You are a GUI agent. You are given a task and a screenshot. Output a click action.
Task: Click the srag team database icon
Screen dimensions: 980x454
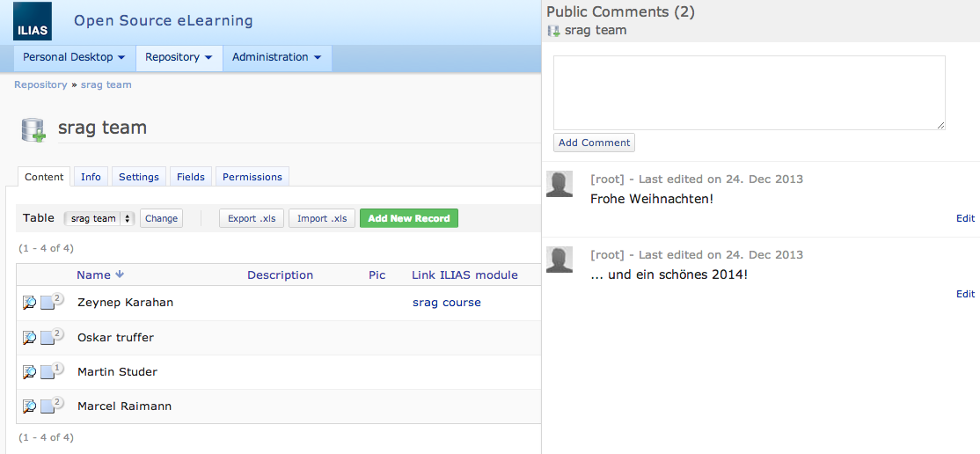coord(33,129)
